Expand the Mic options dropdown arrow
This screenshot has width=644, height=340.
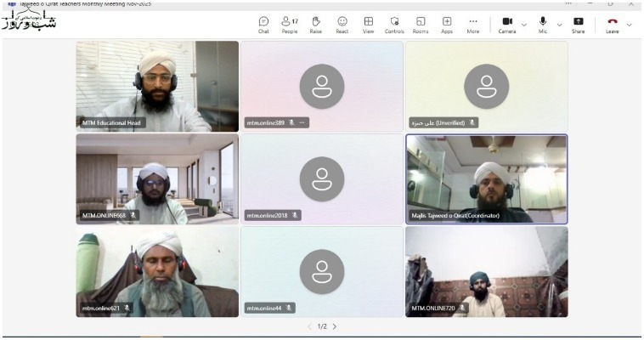[x=559, y=24]
